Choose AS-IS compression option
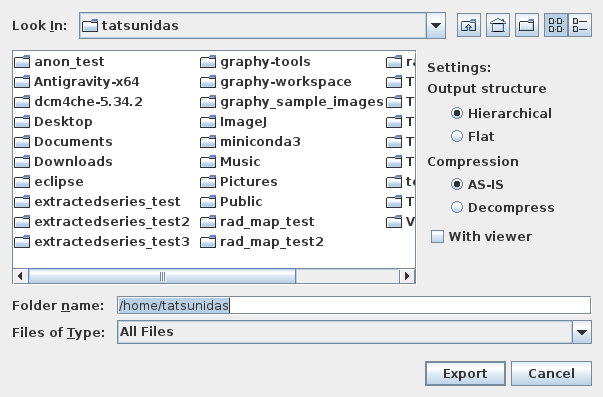The image size is (603, 397). click(x=477, y=184)
